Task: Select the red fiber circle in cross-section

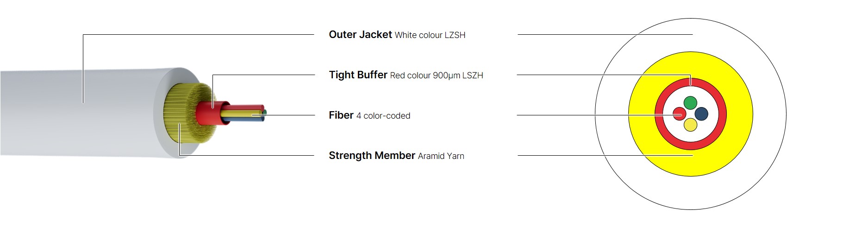Action: click(x=679, y=114)
